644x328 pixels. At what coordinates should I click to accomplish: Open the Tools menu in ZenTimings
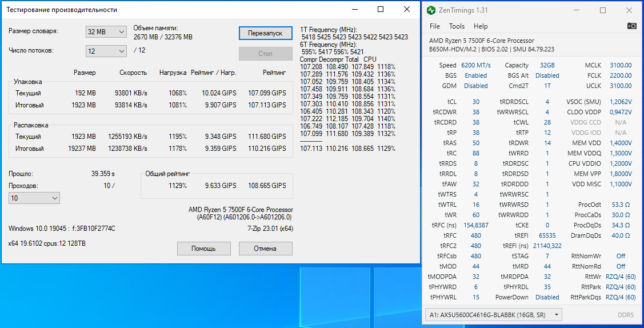pyautogui.click(x=457, y=26)
